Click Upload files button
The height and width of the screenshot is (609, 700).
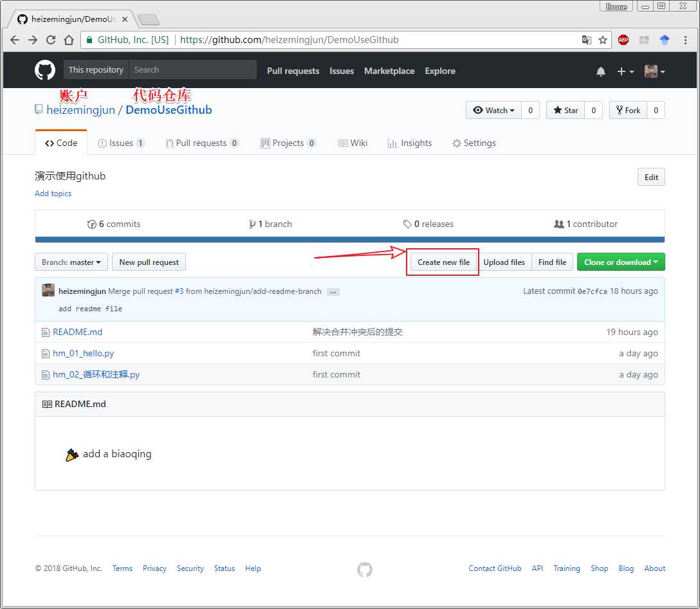click(x=504, y=262)
